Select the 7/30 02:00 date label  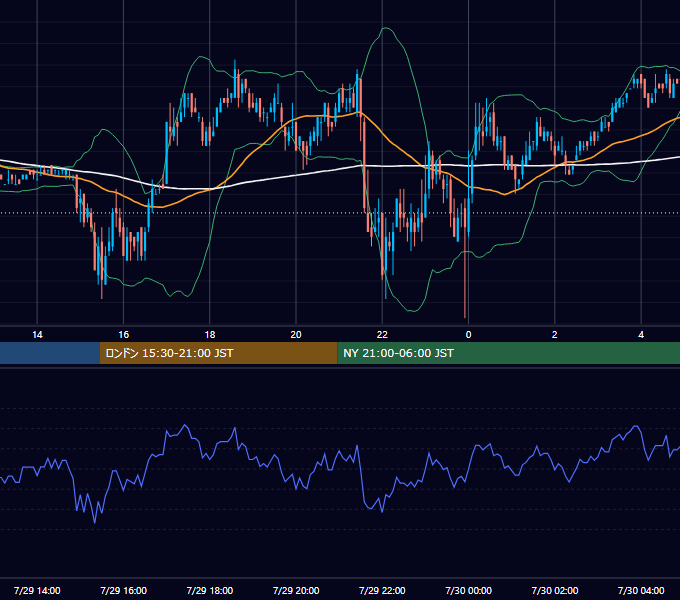tap(555, 590)
